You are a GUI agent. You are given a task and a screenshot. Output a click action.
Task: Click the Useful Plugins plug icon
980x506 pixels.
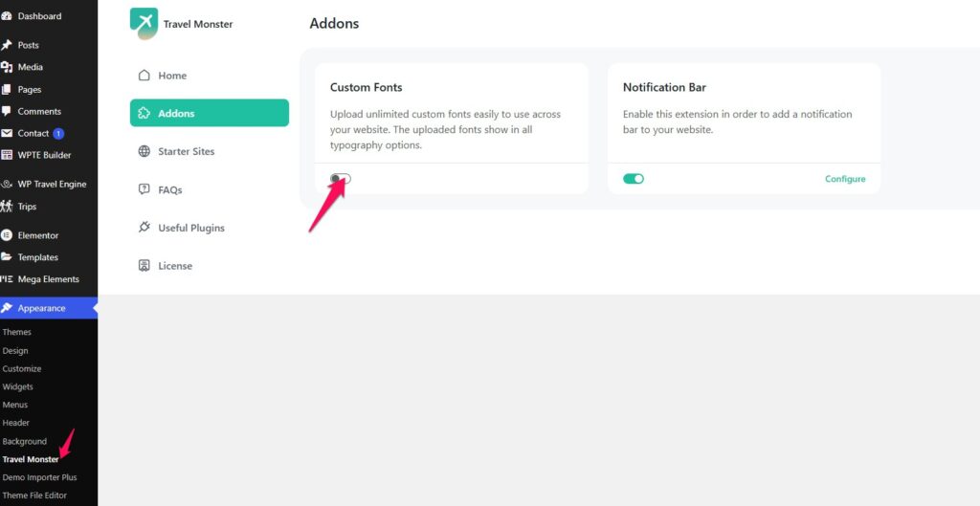[x=145, y=228]
